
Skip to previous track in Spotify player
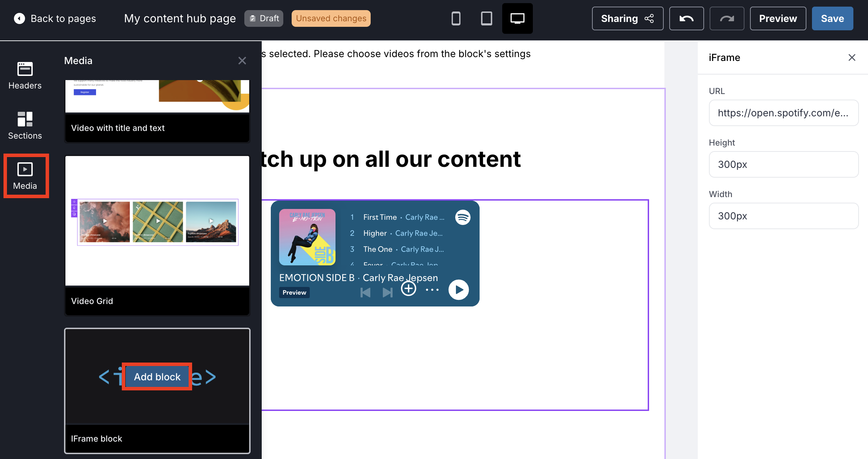pos(365,293)
